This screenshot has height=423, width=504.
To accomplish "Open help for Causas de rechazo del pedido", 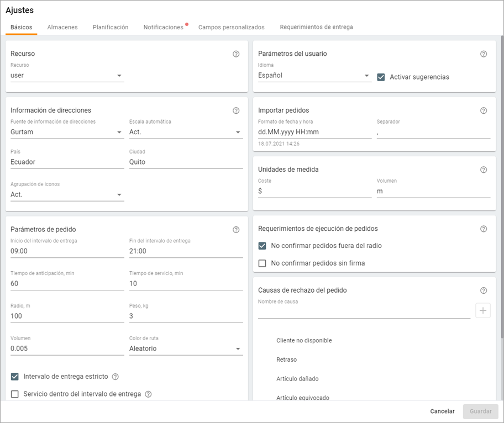I will pos(484,290).
